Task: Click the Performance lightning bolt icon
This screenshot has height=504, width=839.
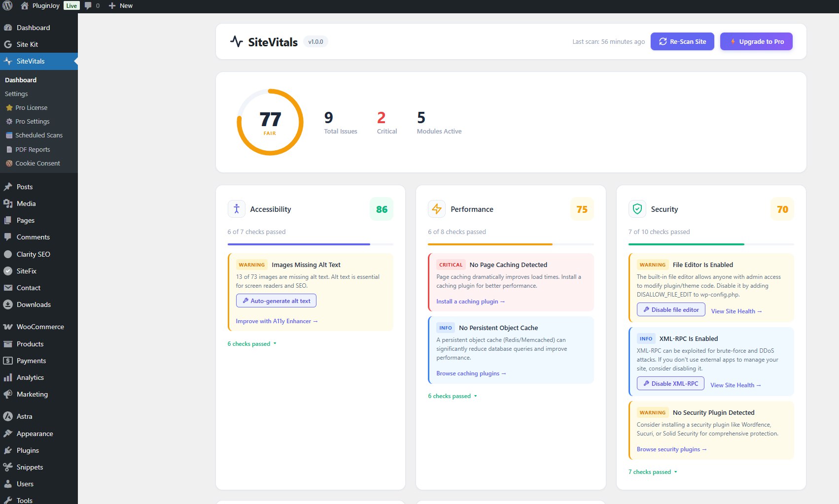Action: click(437, 209)
